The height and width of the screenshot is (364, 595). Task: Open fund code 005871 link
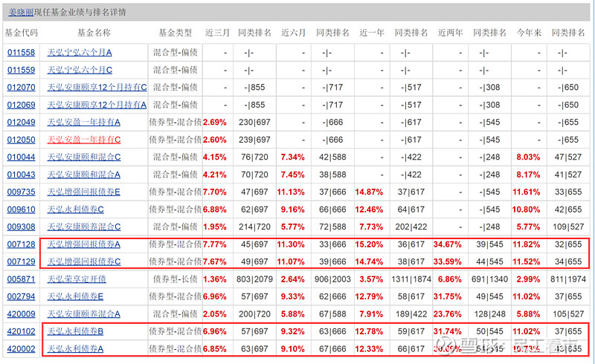click(x=22, y=279)
